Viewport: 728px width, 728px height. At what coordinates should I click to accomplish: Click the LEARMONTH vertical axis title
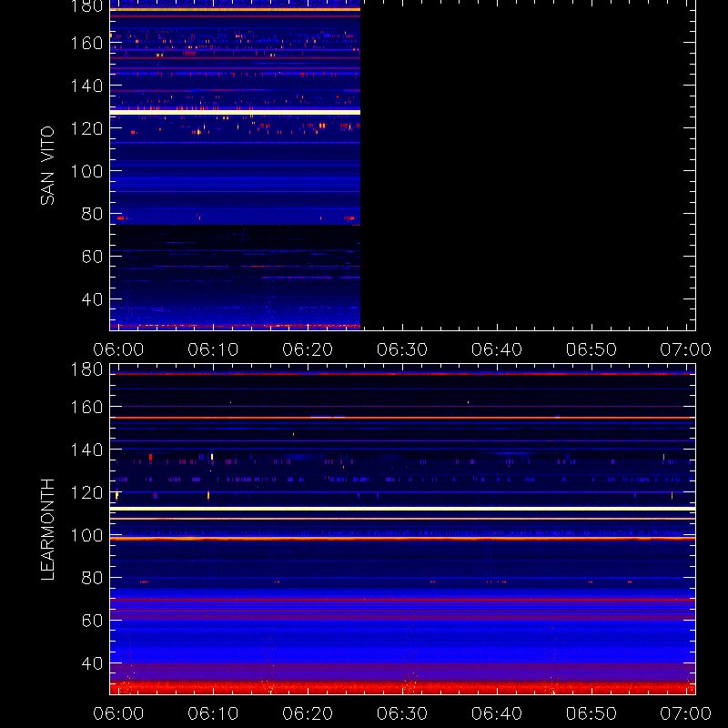tap(47, 530)
